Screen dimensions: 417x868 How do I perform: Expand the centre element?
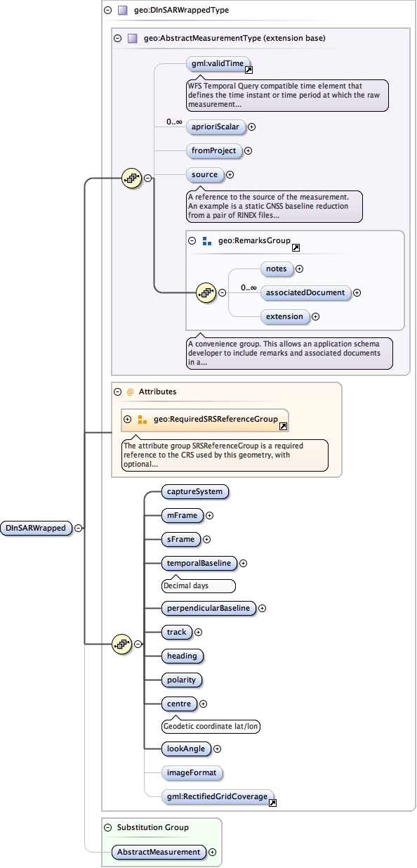[203, 704]
